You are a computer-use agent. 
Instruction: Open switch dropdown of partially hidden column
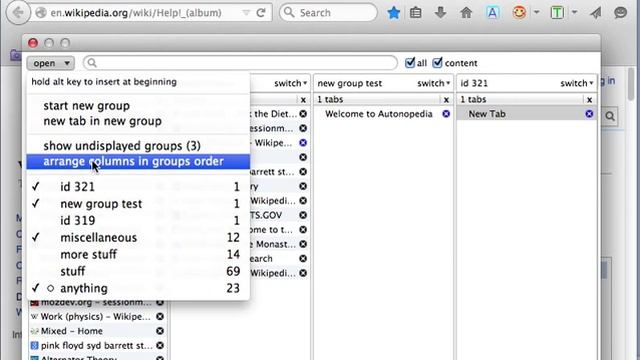[291, 83]
